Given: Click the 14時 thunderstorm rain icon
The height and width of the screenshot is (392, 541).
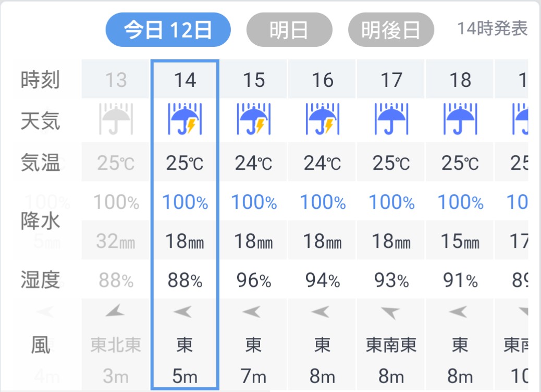Looking at the screenshot, I should coord(185,120).
